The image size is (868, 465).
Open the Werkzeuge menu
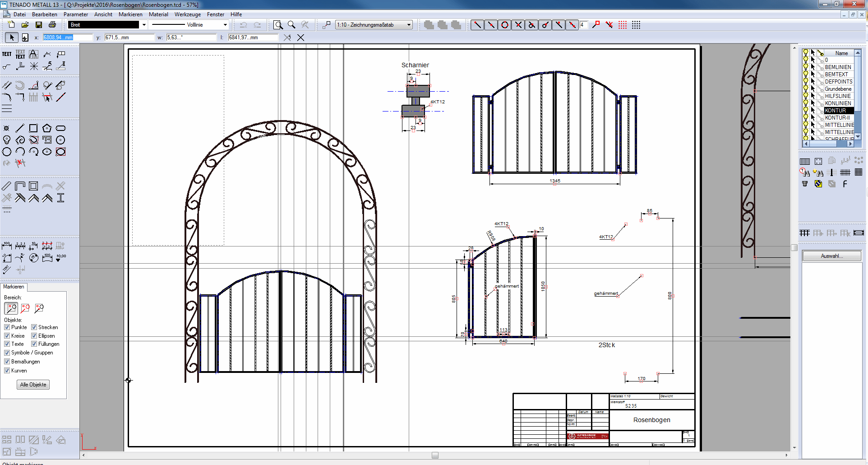pos(187,14)
